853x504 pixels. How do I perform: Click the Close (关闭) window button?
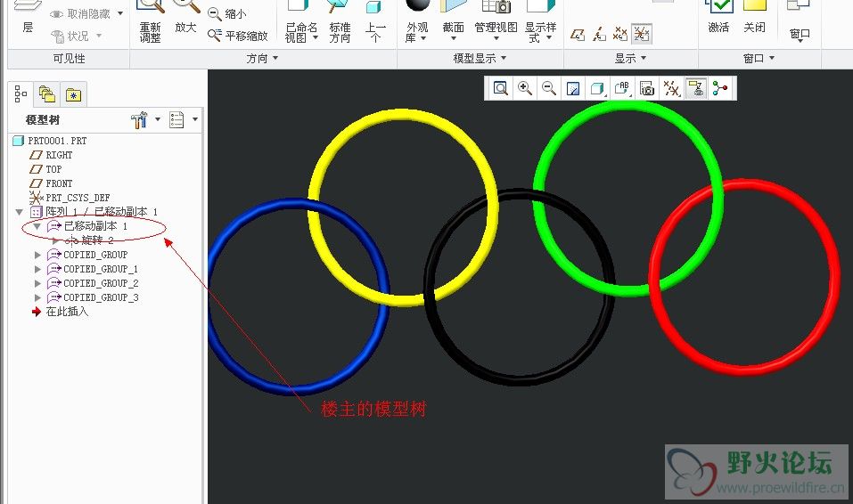[755, 18]
